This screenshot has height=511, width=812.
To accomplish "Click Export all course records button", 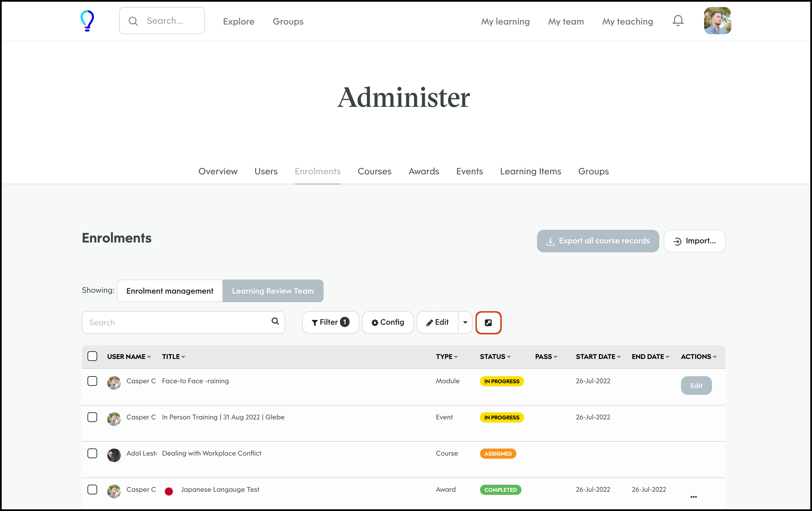I will pyautogui.click(x=597, y=241).
